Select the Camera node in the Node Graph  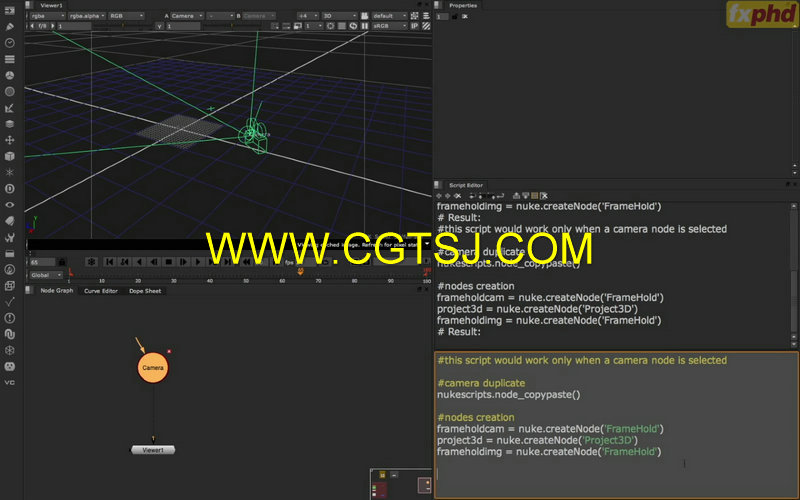[x=153, y=368]
